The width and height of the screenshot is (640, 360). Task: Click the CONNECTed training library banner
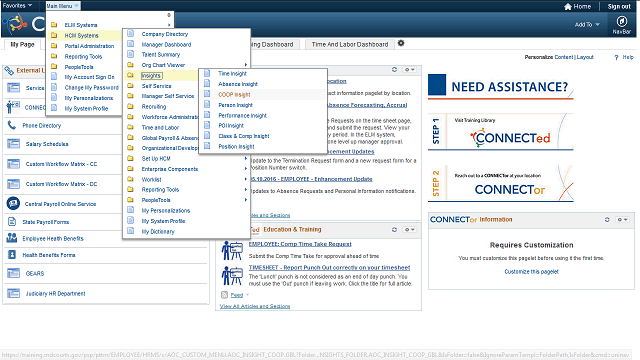coord(501,131)
